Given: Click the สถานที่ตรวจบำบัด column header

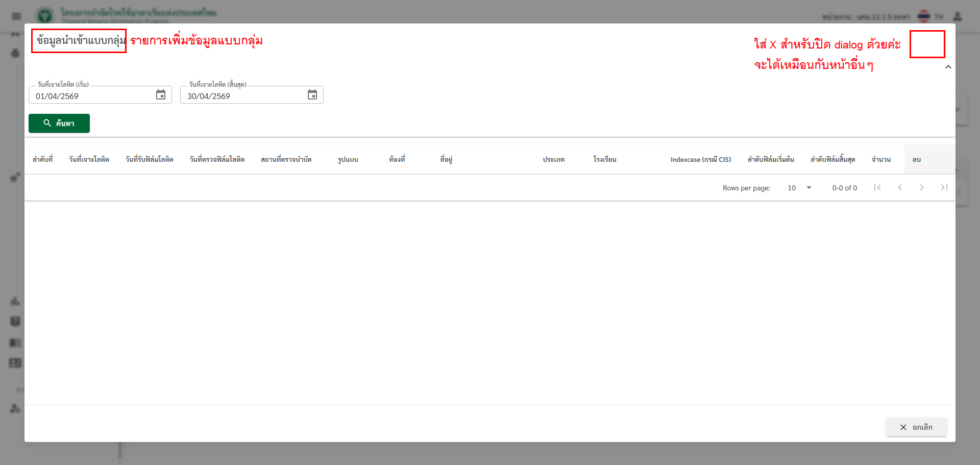Looking at the screenshot, I should point(286,160).
